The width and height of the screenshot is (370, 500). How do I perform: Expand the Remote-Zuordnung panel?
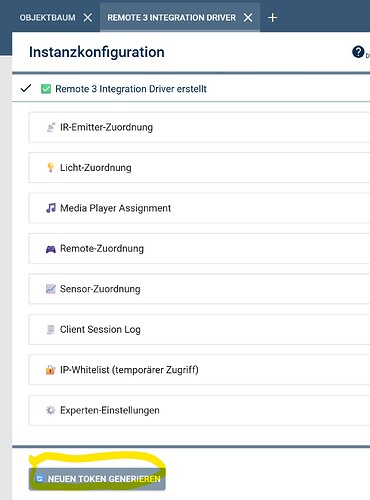tap(199, 249)
